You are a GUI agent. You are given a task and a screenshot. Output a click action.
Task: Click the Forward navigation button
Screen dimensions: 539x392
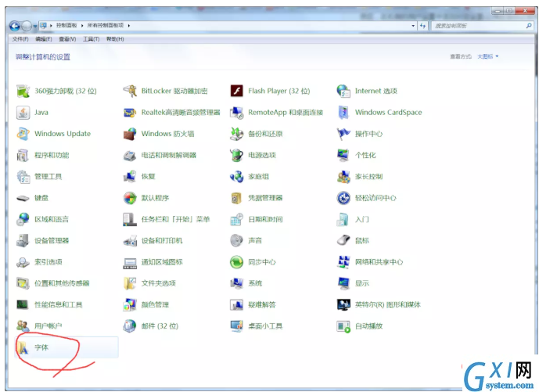[27, 26]
